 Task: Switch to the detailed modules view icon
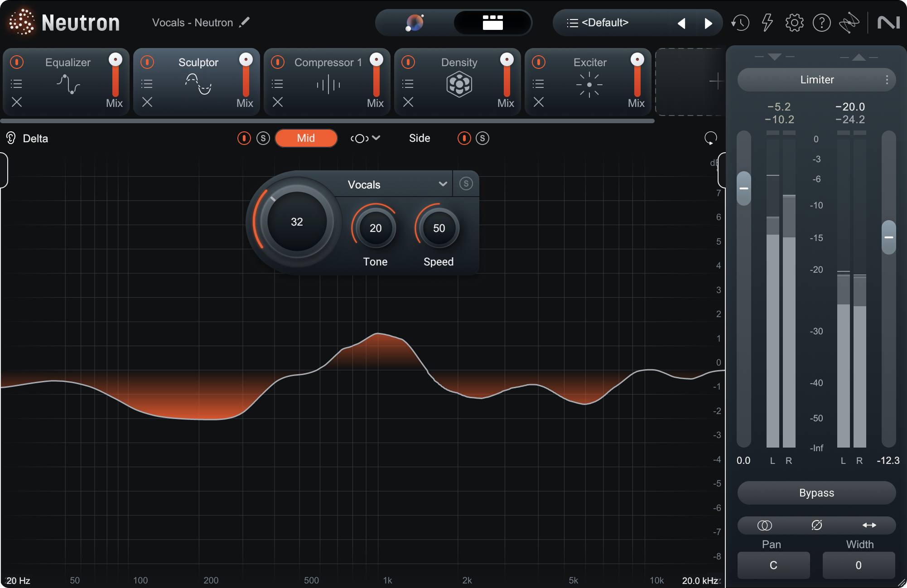[492, 23]
